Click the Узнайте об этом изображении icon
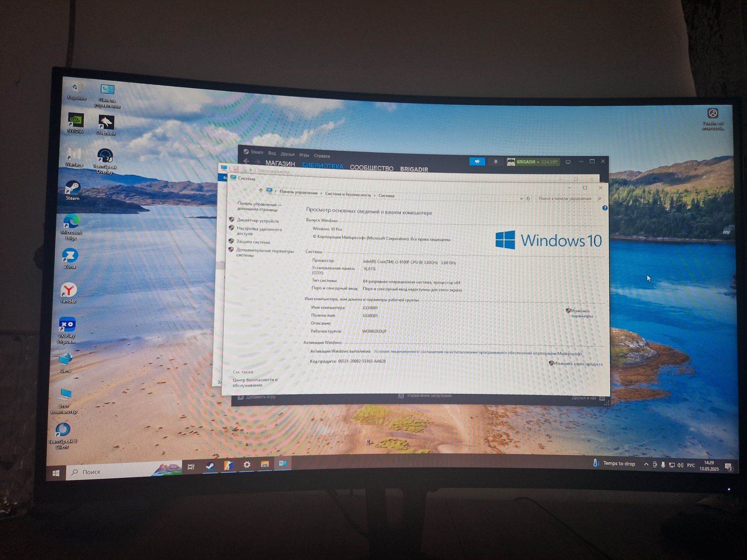The height and width of the screenshot is (560, 747). pos(713,119)
